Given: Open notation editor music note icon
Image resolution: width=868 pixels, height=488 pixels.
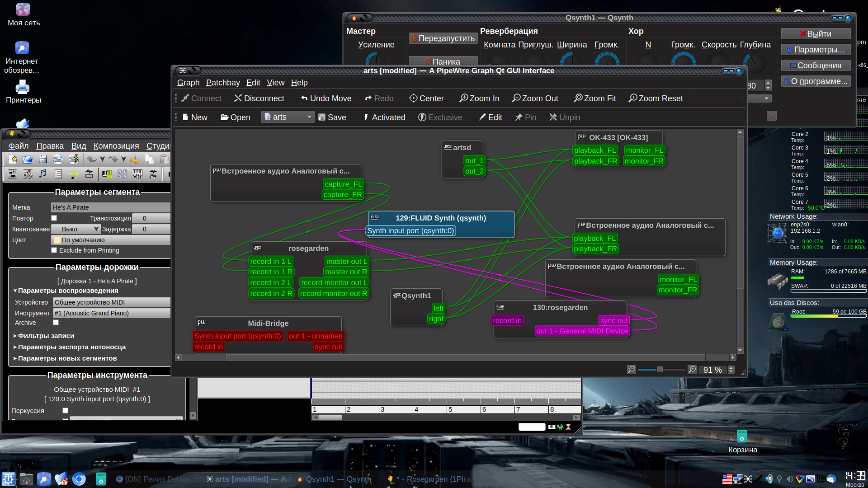Looking at the screenshot, I should (43, 174).
